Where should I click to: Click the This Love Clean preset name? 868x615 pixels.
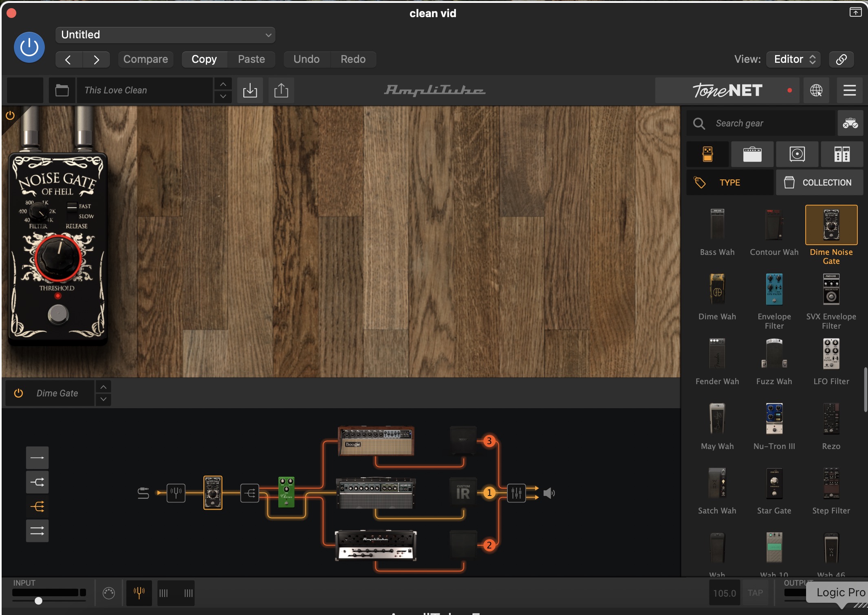click(x=145, y=90)
